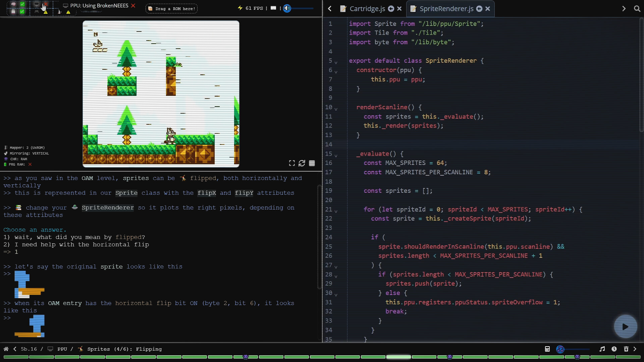Click the Drag a ROM here button
The width and height of the screenshot is (644, 362).
coord(171,8)
